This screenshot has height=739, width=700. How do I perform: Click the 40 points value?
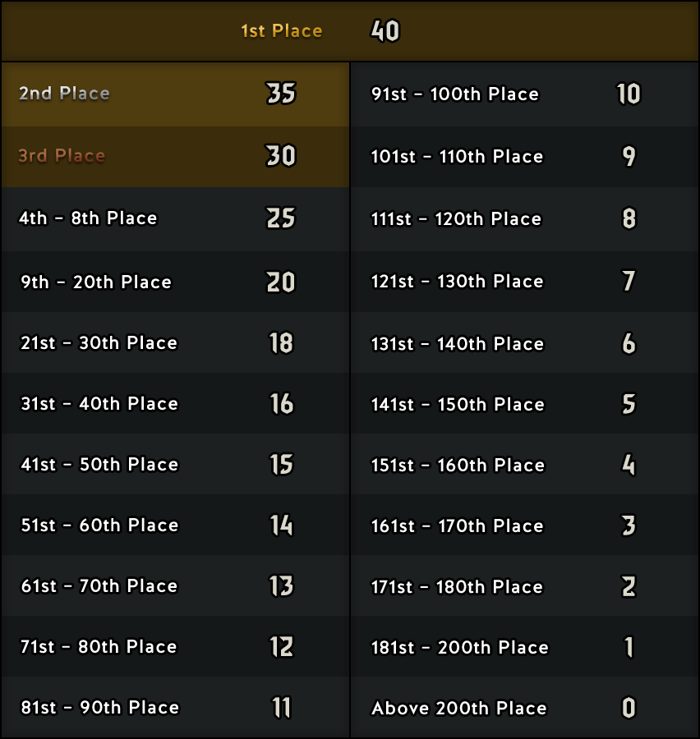tap(385, 31)
